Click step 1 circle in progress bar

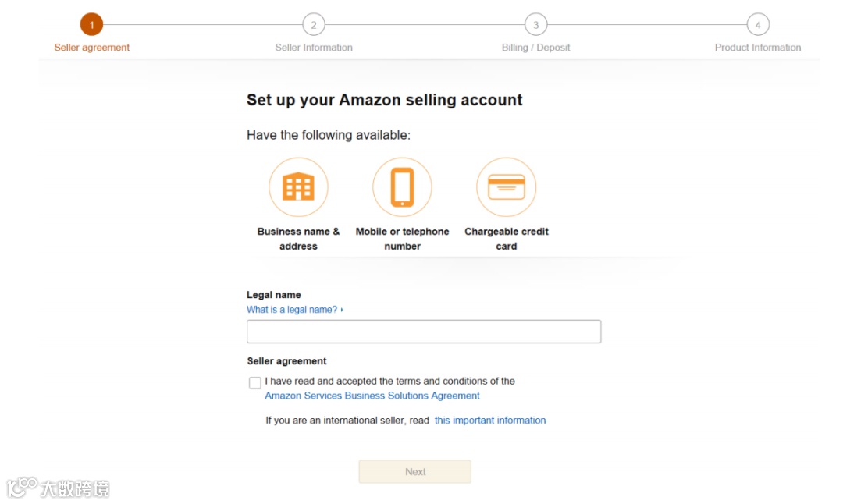click(x=91, y=25)
